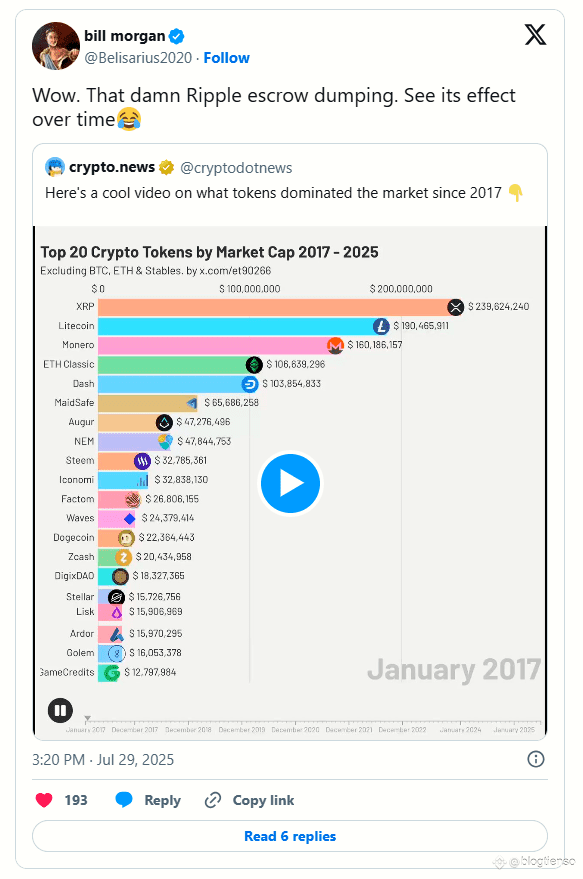Toggle the pause button on the chart
The height and width of the screenshot is (879, 583).
61,710
